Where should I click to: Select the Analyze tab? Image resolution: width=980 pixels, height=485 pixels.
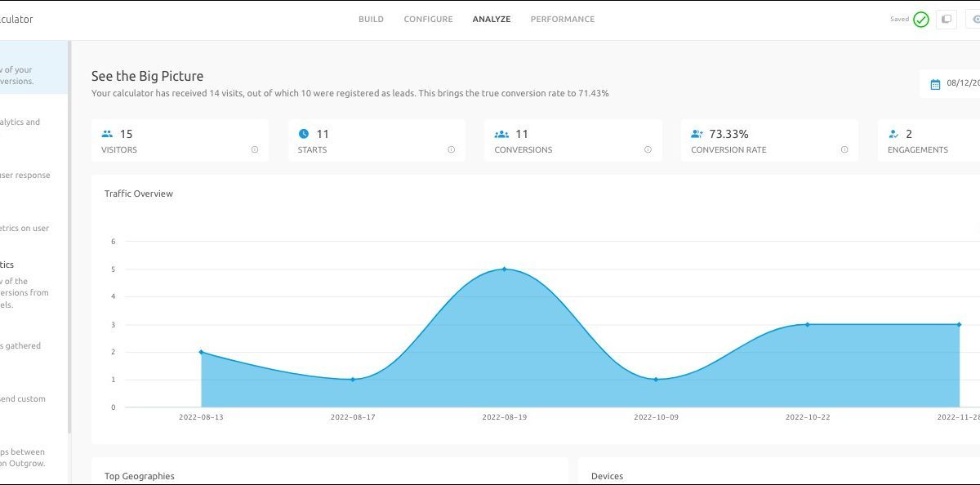click(492, 20)
